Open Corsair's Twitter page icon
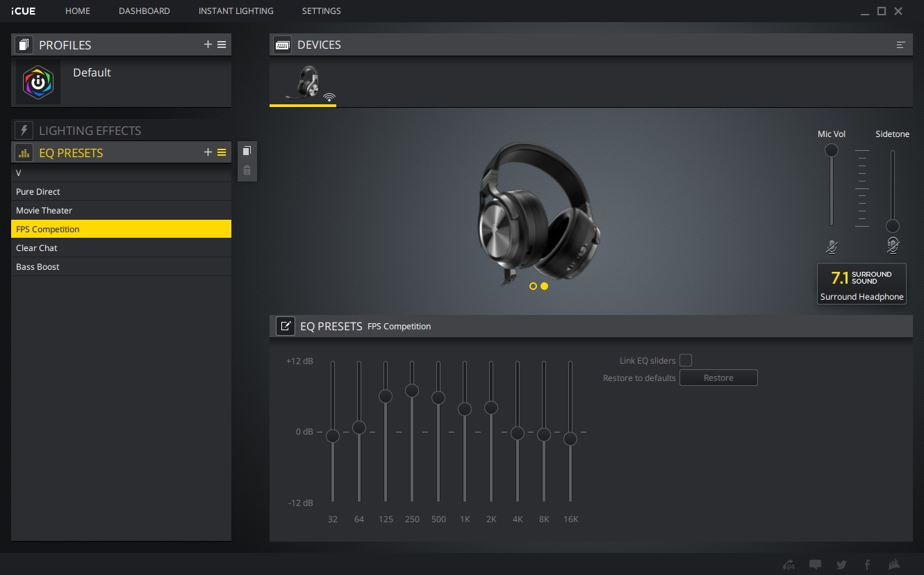The height and width of the screenshot is (575, 924). tap(841, 565)
